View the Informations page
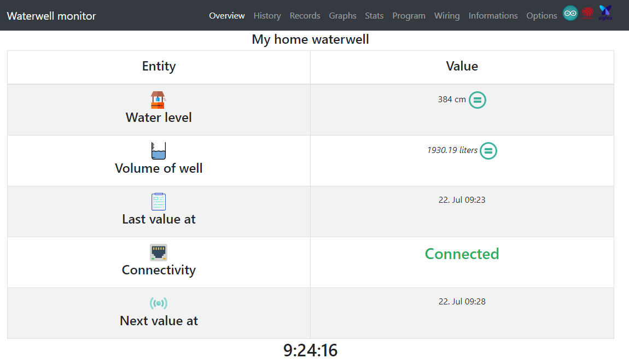 click(493, 16)
